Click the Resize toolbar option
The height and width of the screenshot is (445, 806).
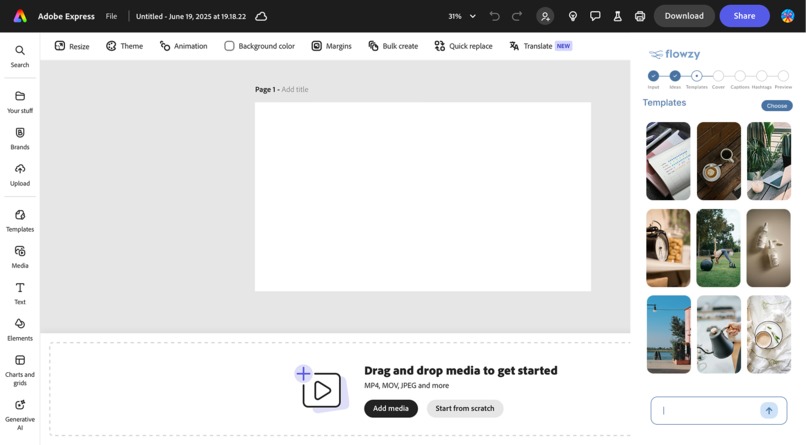point(72,46)
